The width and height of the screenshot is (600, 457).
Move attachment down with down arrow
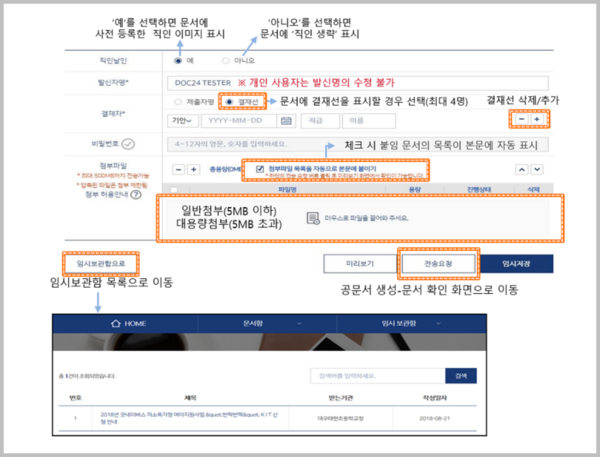pyautogui.click(x=537, y=169)
